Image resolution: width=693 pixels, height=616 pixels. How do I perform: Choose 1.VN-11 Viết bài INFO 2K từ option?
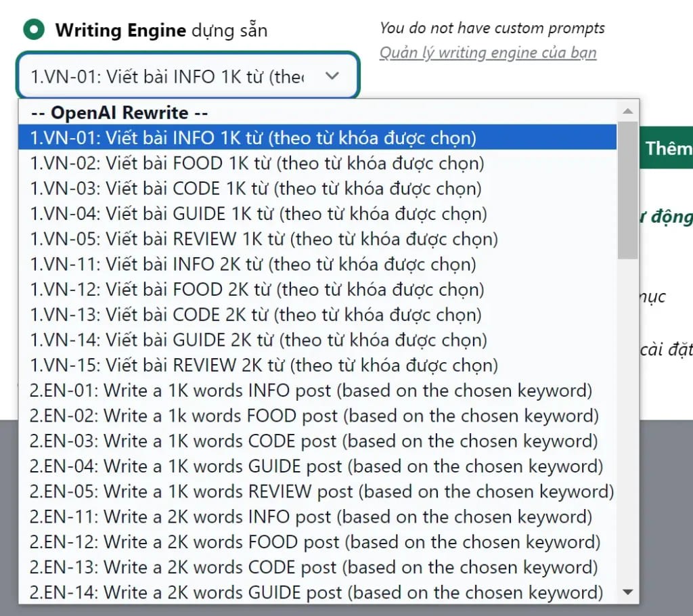pyautogui.click(x=317, y=264)
